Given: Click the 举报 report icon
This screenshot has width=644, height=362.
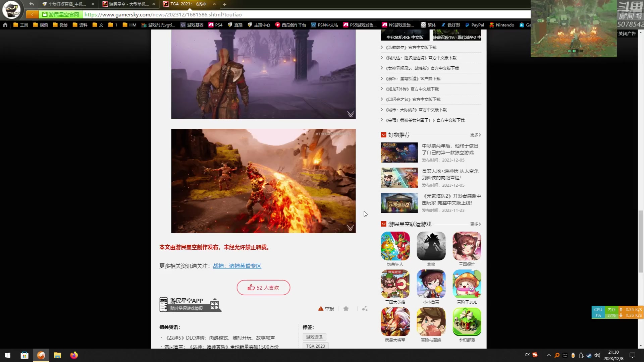Looking at the screenshot, I should [x=326, y=309].
